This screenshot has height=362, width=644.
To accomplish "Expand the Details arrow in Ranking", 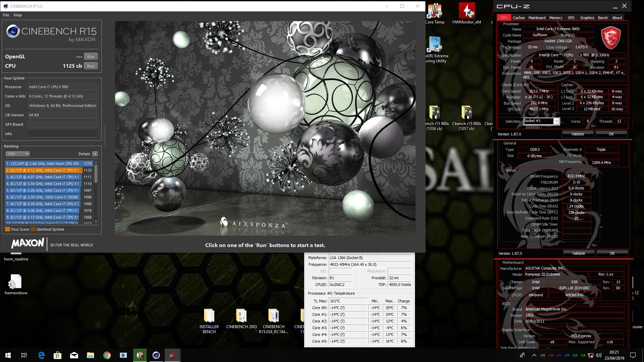I will (x=95, y=154).
